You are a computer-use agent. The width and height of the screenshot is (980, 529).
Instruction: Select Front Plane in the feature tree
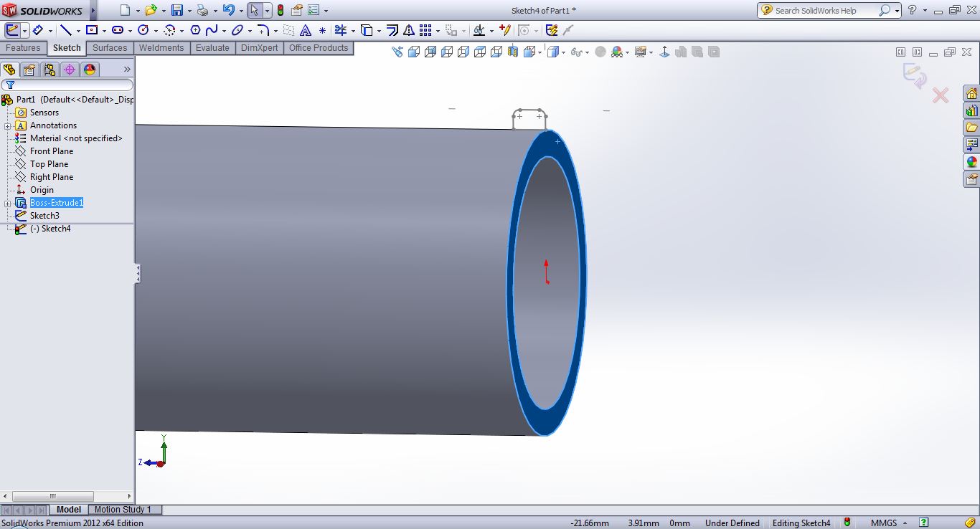(x=52, y=151)
